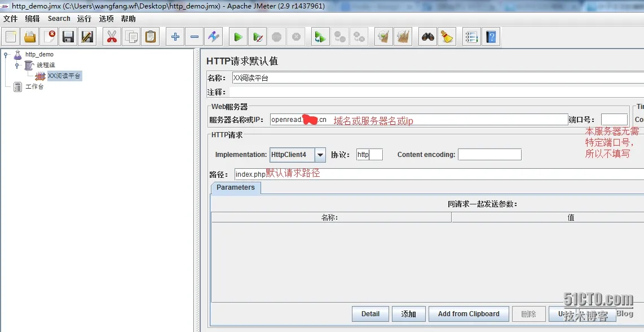
Task: Select http_demo test plan in tree
Action: pyautogui.click(x=39, y=54)
